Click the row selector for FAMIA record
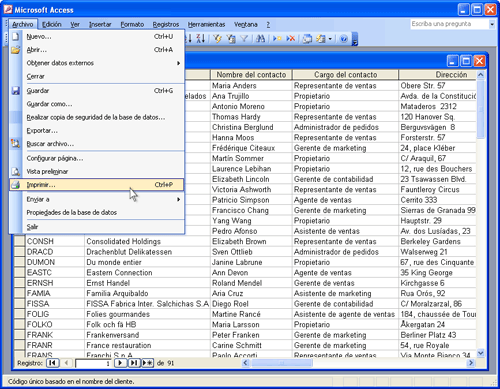This screenshot has width=500, height=389. (x=20, y=293)
